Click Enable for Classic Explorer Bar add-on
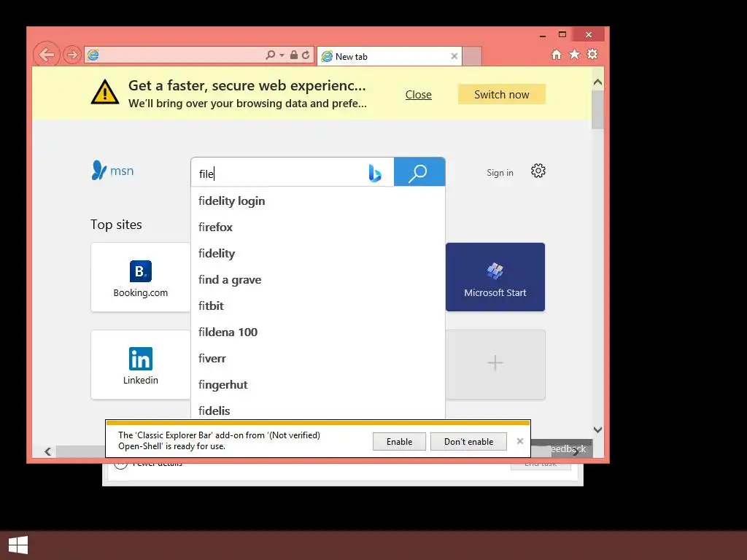Screen dimensions: 747x560 (x=399, y=441)
